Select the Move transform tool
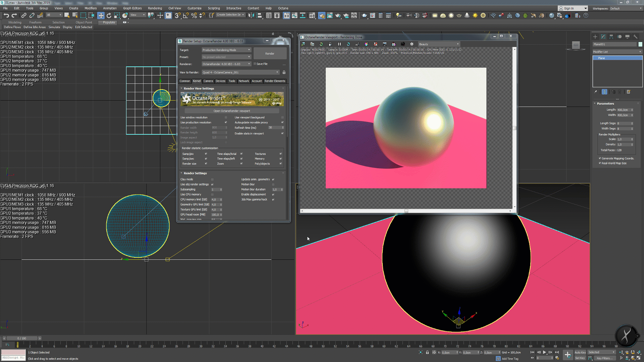 (101, 15)
